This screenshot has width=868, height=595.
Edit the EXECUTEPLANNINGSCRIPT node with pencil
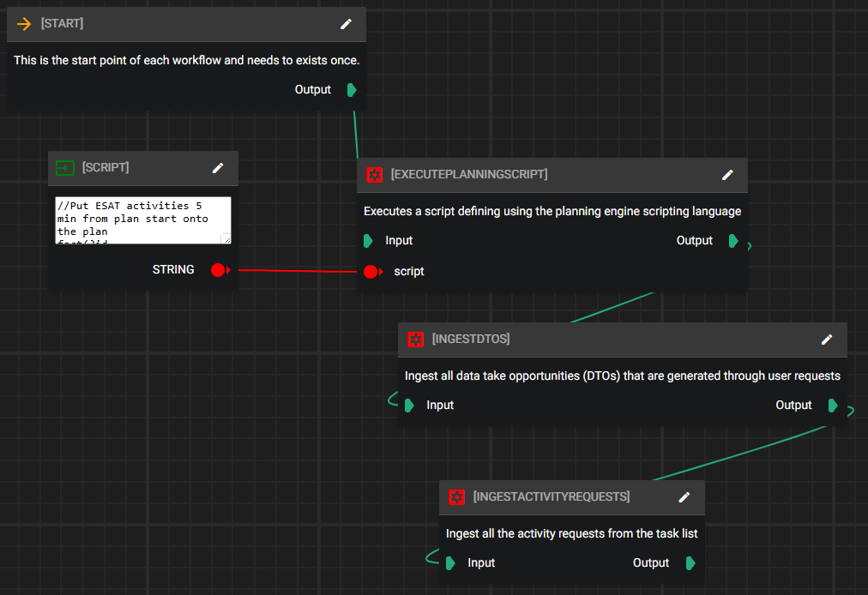[727, 175]
